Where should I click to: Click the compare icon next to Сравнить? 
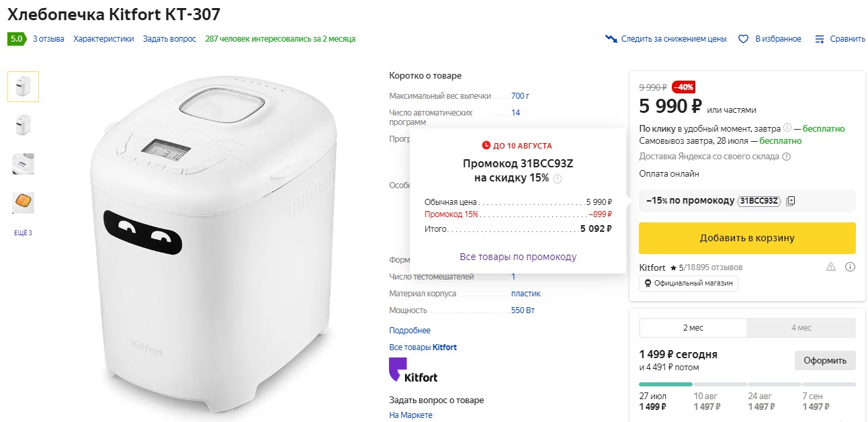pyautogui.click(x=819, y=39)
